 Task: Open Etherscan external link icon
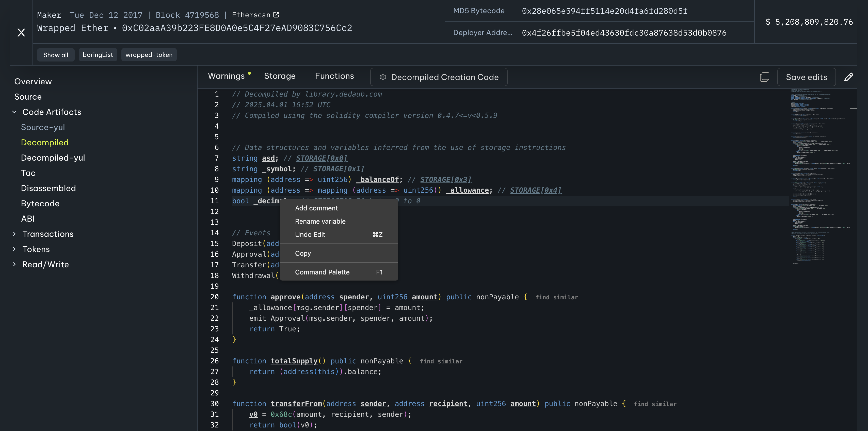(x=276, y=15)
